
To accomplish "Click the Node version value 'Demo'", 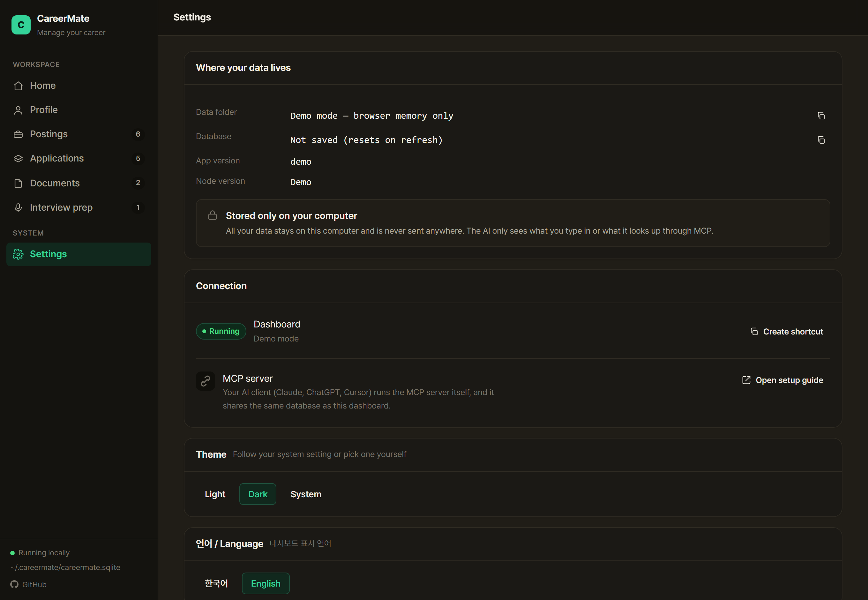I will click(x=301, y=182).
